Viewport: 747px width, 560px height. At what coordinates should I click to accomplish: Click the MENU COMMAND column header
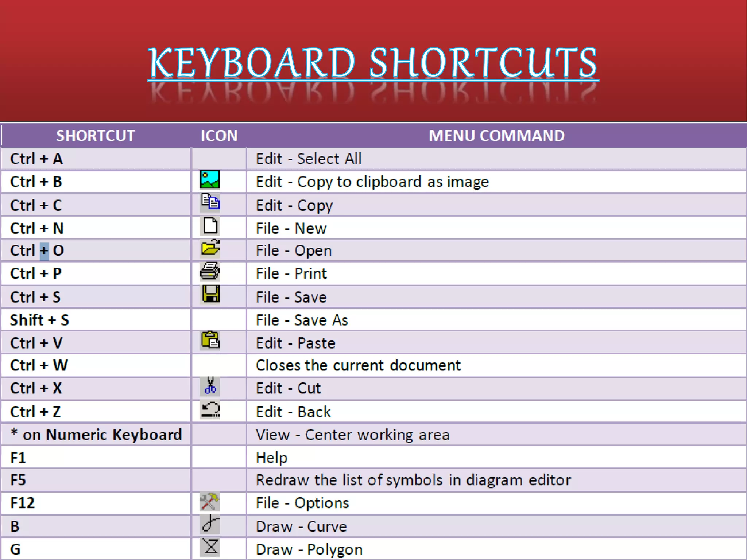[496, 136]
